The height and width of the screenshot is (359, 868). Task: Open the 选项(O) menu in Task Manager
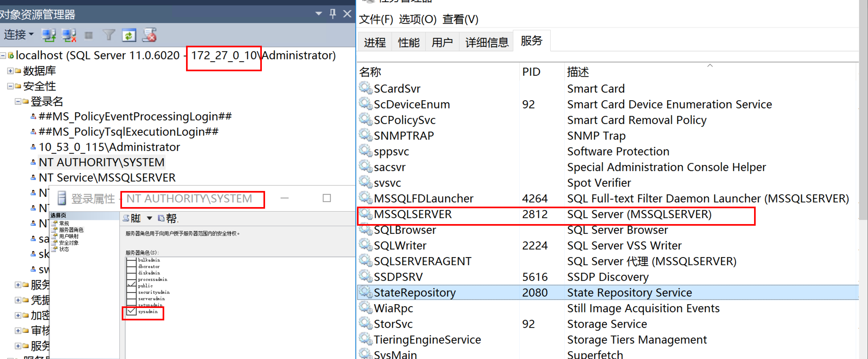tap(418, 19)
